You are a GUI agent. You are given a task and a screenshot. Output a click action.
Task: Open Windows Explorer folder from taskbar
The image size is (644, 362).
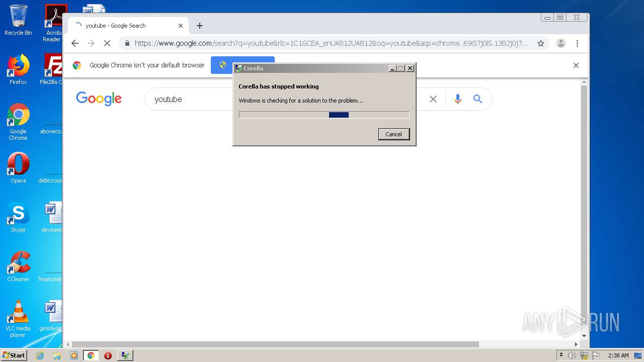tap(57, 355)
